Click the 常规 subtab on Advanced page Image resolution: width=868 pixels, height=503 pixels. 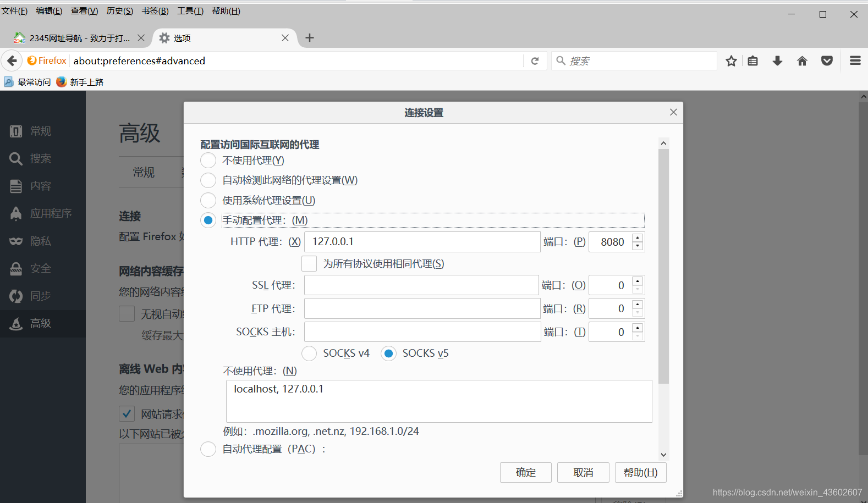pos(144,172)
